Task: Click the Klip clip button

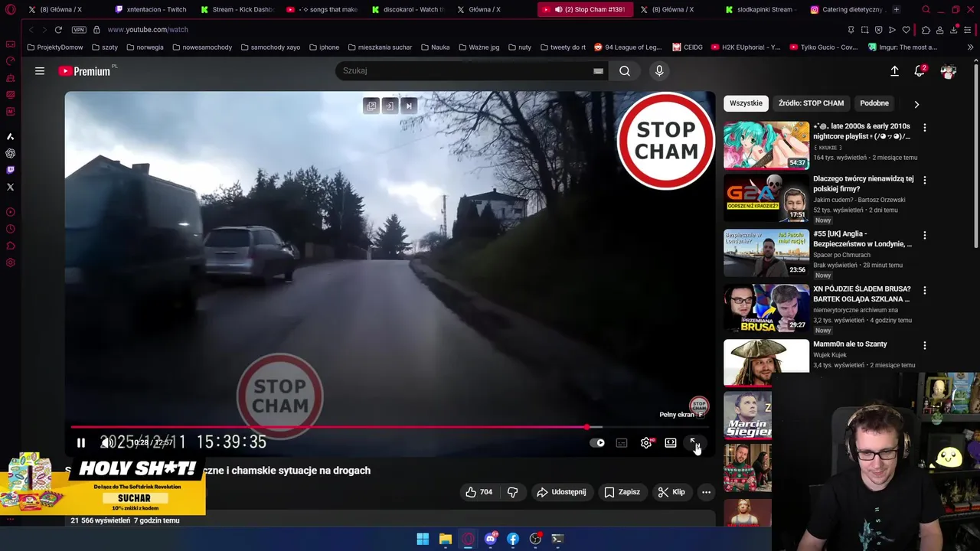Action: (x=671, y=492)
